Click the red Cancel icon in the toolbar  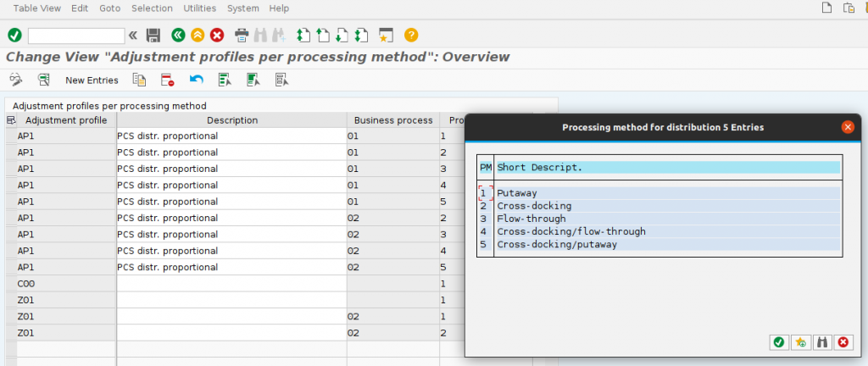click(x=217, y=36)
